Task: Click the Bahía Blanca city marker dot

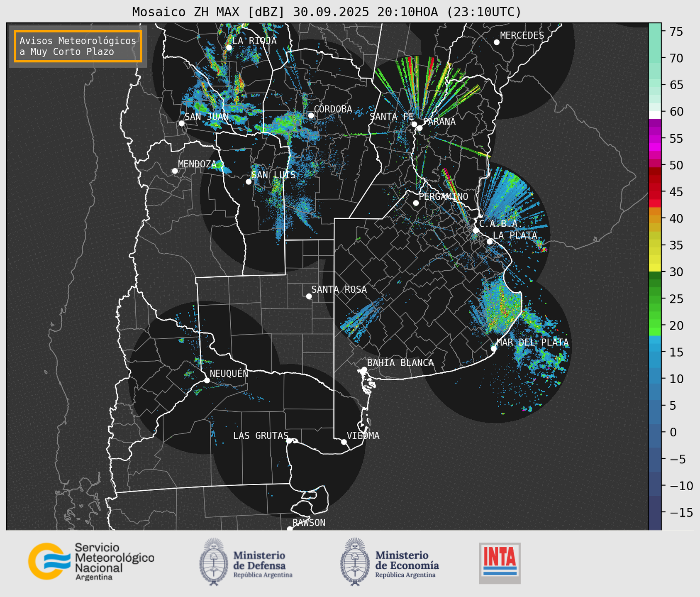Action: point(364,369)
